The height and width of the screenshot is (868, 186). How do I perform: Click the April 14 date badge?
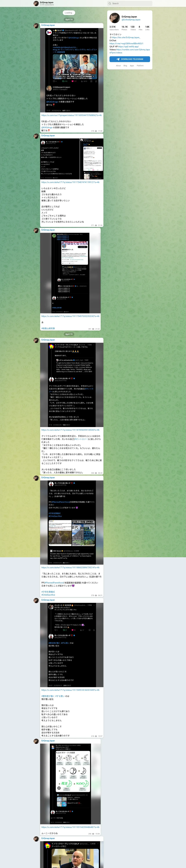(69, 20)
